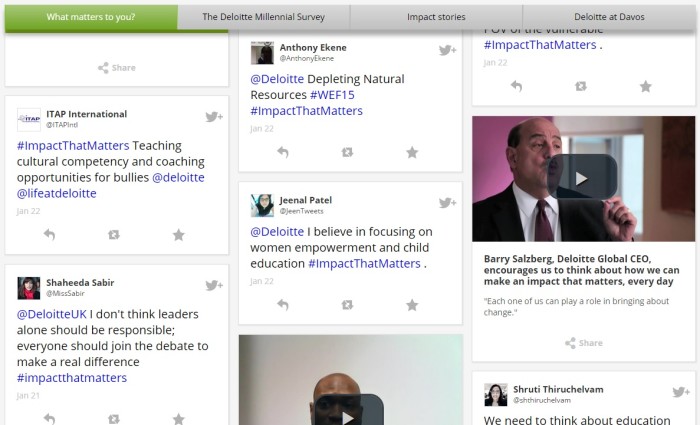Follow Shruti Thiruchelvam via Twitter icon

pos(681,392)
